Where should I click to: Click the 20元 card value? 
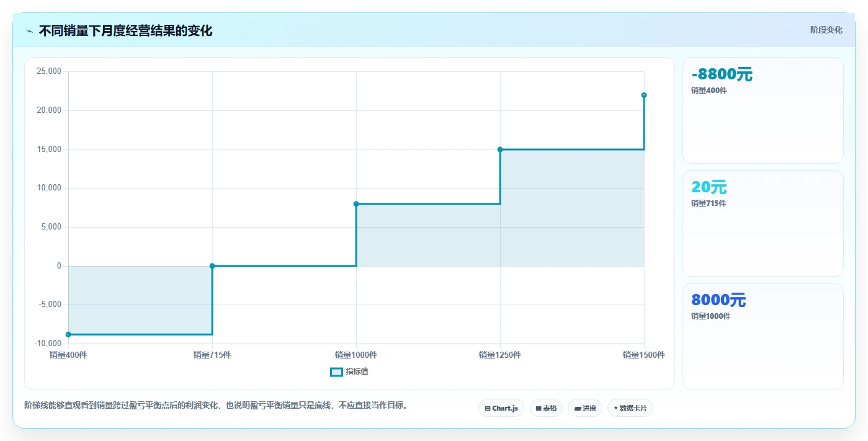709,187
